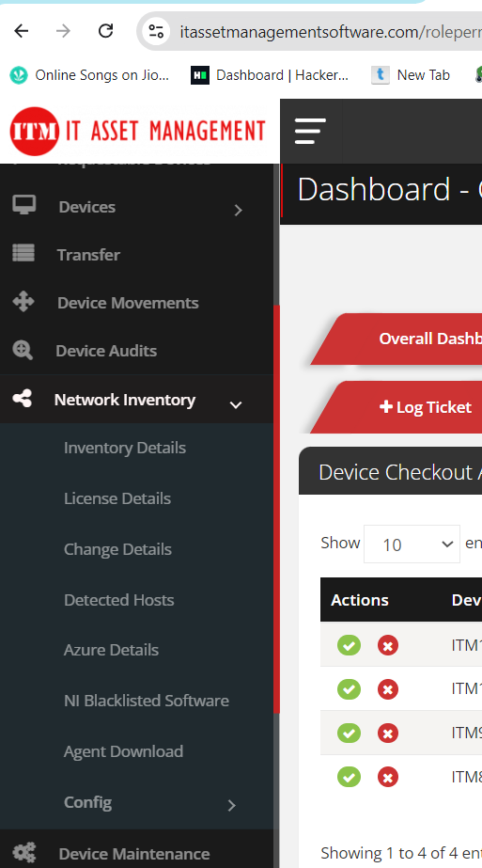Image resolution: width=482 pixels, height=868 pixels.
Task: Open Inventory Details
Action: pyautogui.click(x=125, y=448)
